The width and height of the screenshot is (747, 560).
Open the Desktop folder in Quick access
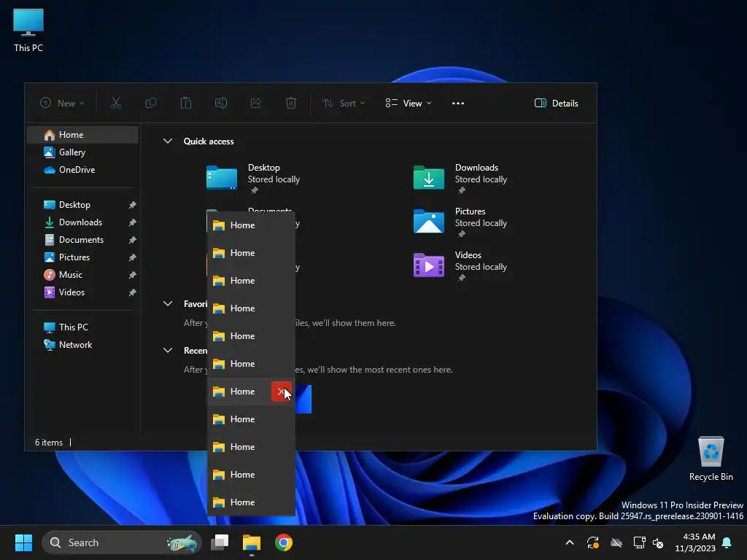tap(253, 178)
